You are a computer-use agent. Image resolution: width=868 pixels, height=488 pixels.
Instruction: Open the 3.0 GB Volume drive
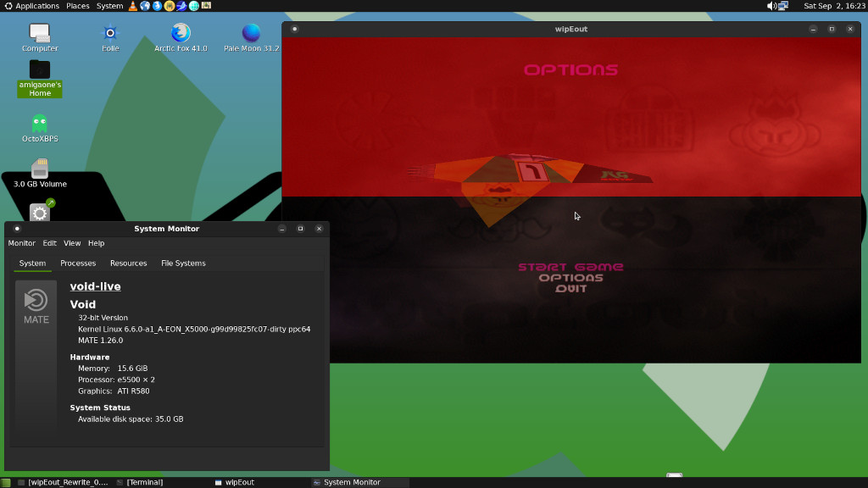[x=40, y=173]
